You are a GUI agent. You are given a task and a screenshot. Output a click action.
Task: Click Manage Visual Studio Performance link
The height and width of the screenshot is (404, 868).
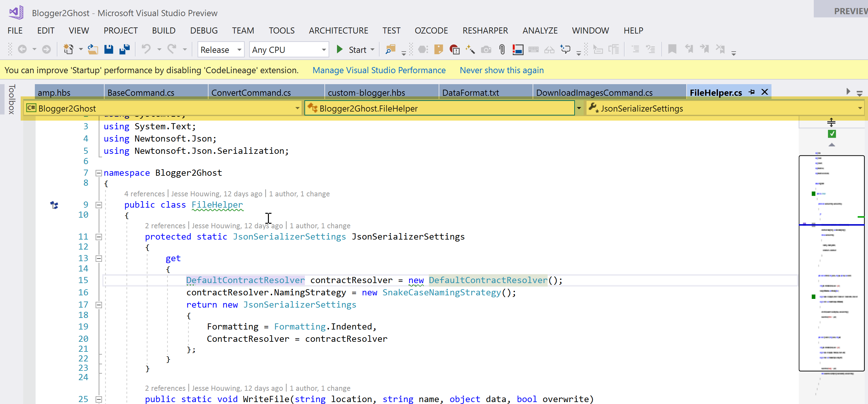(379, 70)
